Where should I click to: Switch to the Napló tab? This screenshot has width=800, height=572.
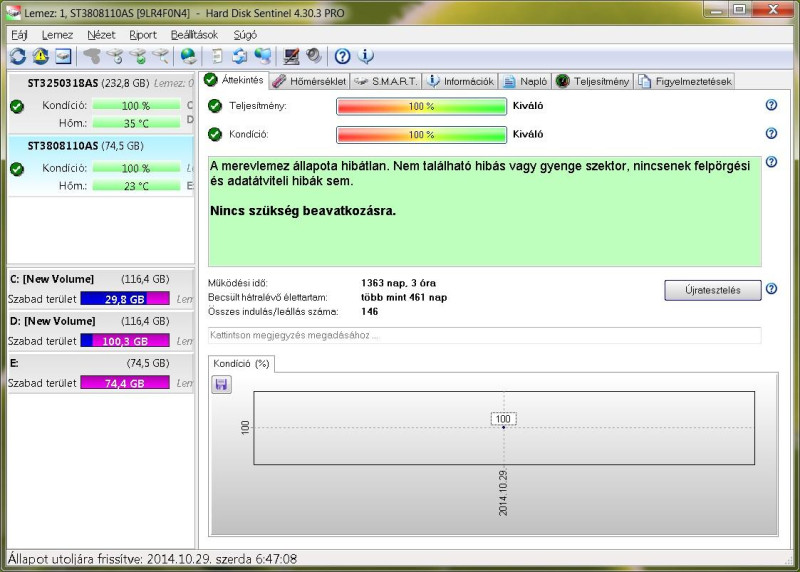coord(526,81)
